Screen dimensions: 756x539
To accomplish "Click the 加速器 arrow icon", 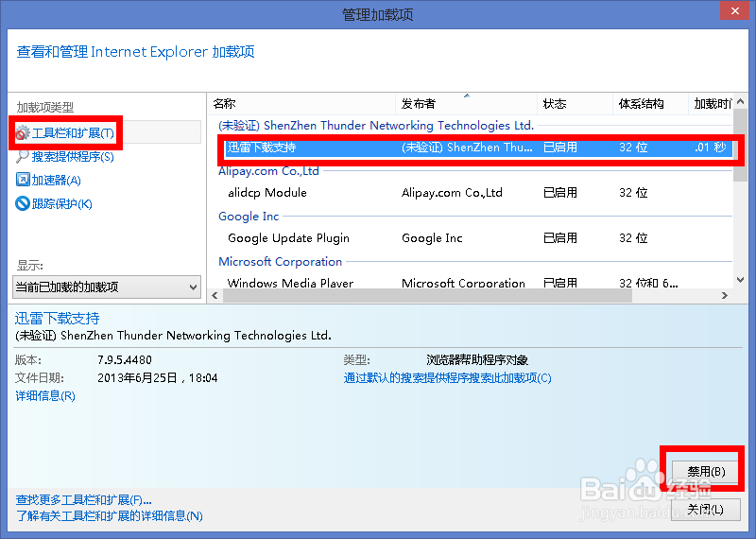I will (x=23, y=180).
